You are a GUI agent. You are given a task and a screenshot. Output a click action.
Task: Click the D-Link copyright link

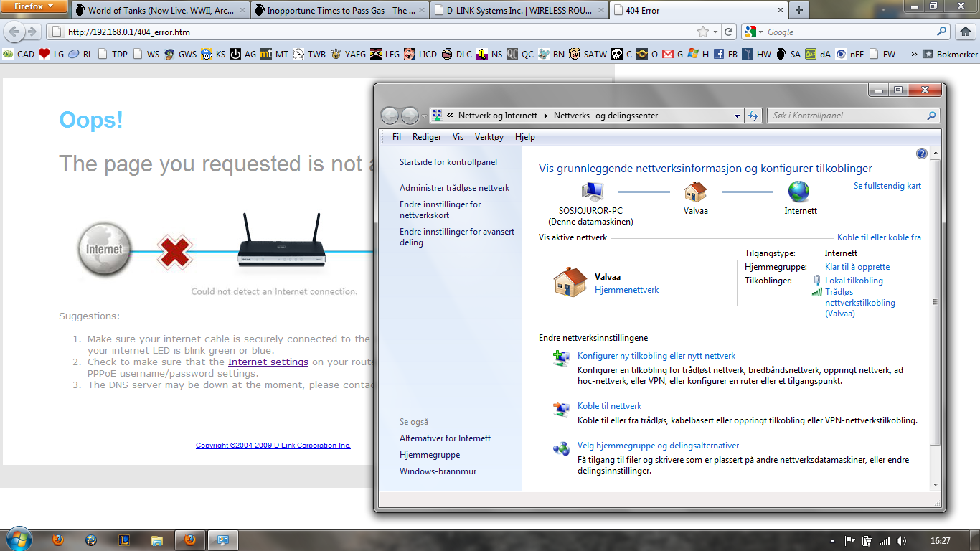[273, 446]
